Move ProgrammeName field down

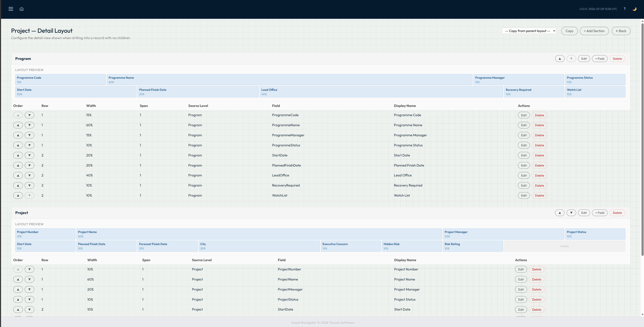pyautogui.click(x=29, y=125)
